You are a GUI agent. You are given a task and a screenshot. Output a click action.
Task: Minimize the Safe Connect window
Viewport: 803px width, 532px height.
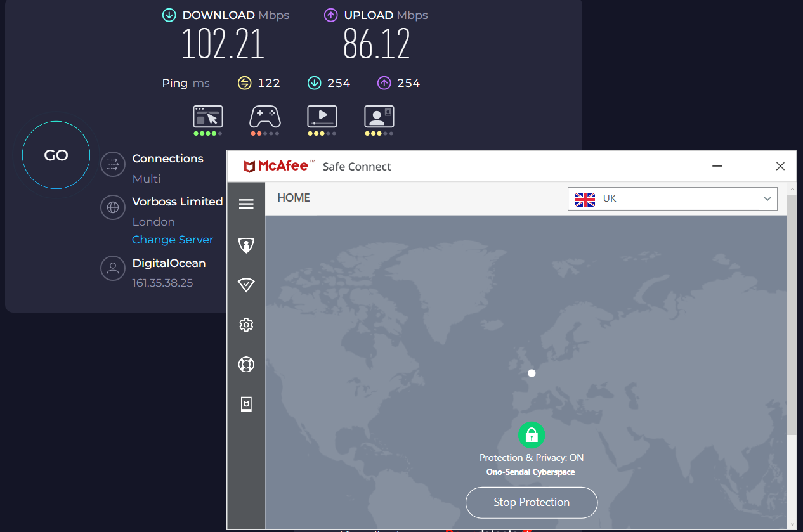tap(717, 166)
